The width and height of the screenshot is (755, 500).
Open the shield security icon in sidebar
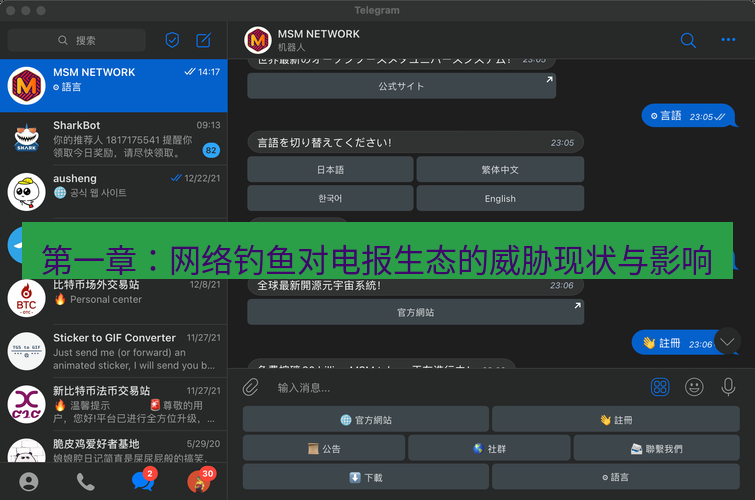click(172, 40)
